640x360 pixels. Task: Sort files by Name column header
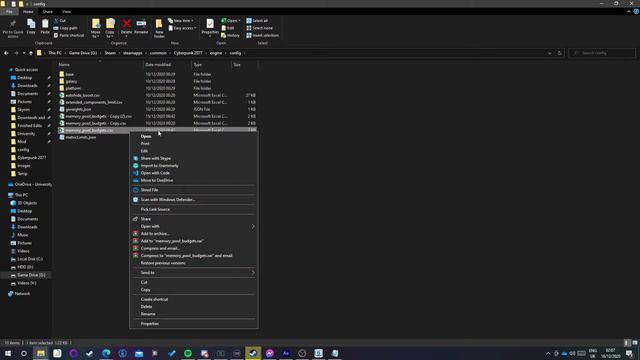[x=98, y=64]
